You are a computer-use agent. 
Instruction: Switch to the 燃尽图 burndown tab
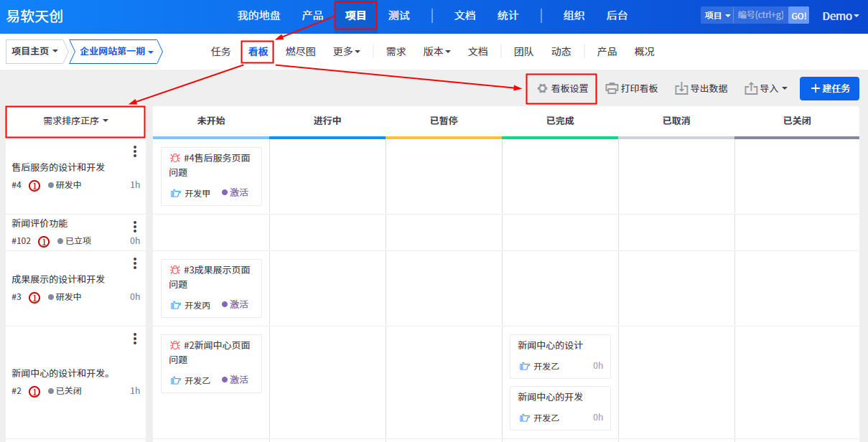(300, 52)
